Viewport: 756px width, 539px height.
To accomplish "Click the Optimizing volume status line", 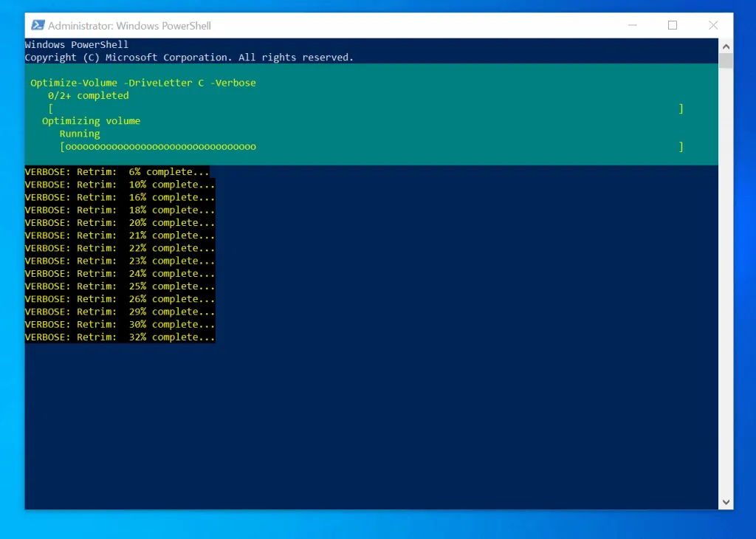I will (91, 120).
